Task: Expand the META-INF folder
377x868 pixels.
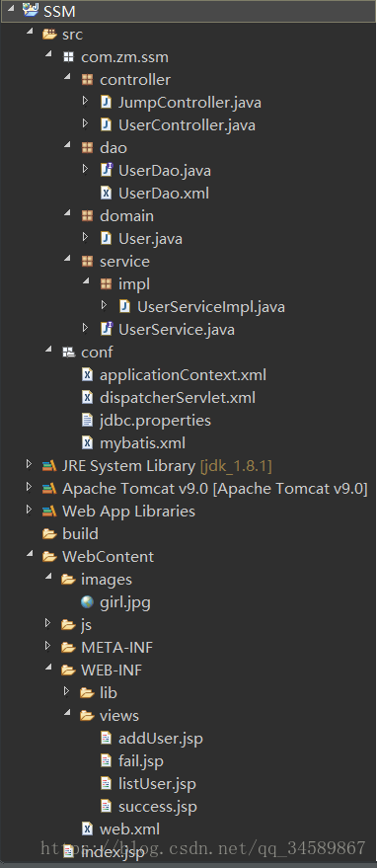Action: [x=47, y=647]
